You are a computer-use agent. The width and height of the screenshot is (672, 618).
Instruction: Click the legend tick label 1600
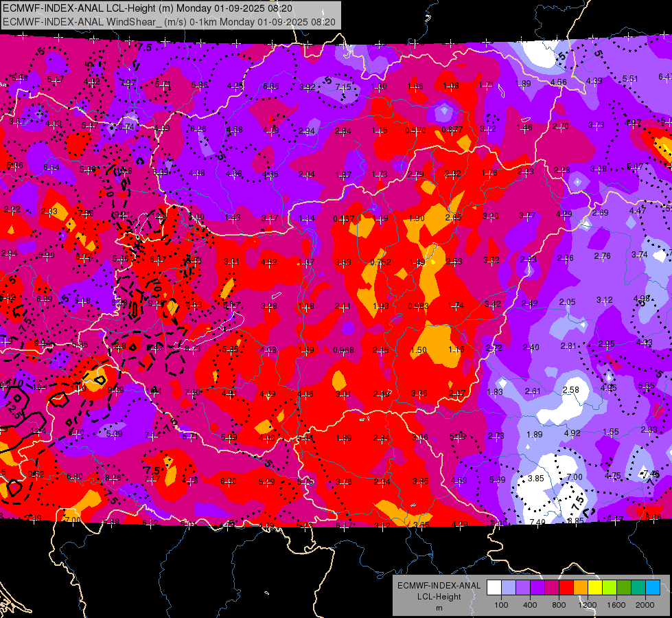pos(616,605)
